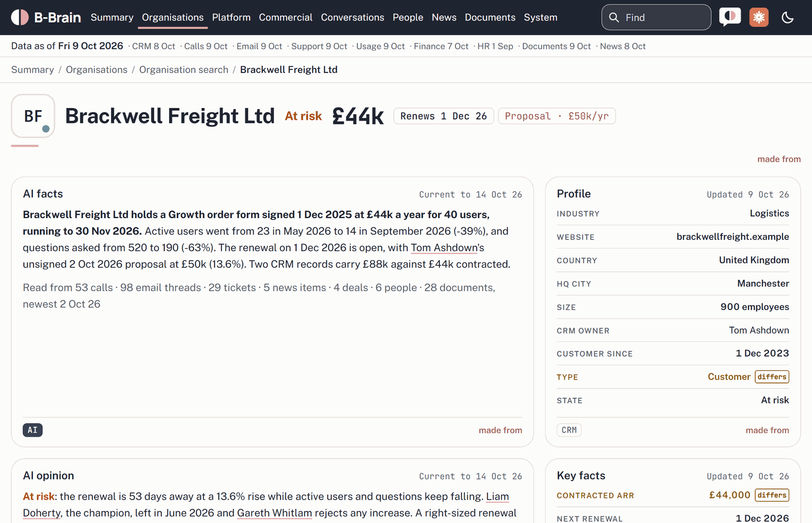812x523 pixels.
Task: Click made from link in Profile card
Action: click(767, 430)
